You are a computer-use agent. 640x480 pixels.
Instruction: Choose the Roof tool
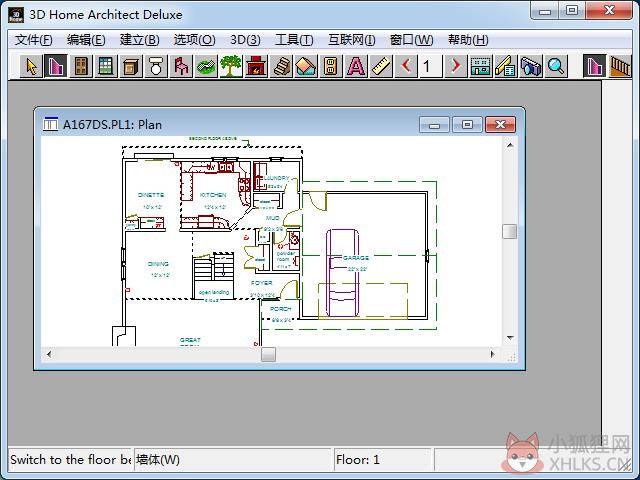click(306, 66)
